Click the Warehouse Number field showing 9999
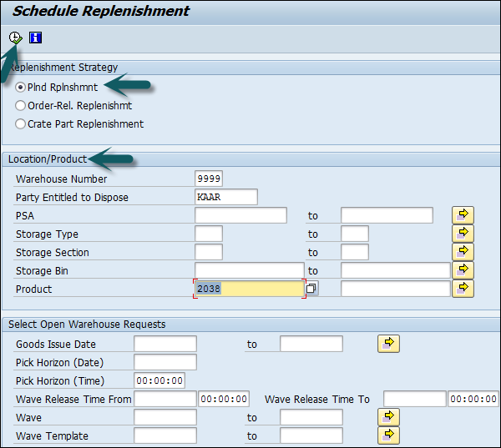The height and width of the screenshot is (448, 501). [209, 179]
